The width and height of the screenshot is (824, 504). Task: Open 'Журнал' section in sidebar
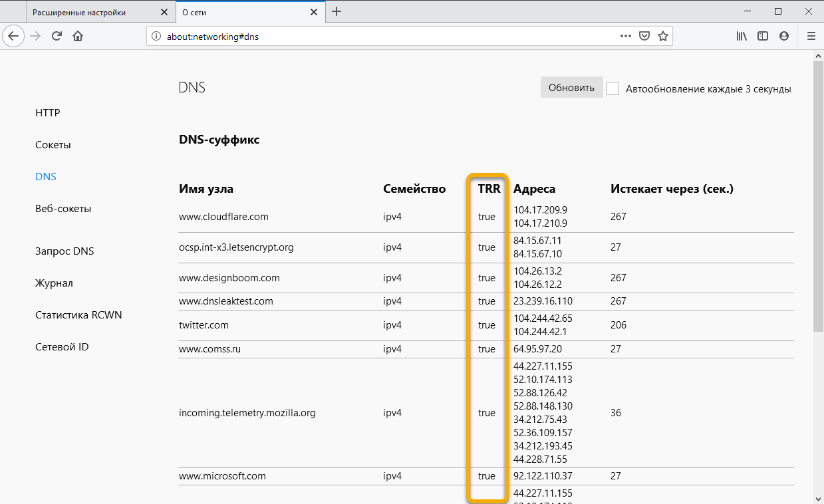coord(54,283)
